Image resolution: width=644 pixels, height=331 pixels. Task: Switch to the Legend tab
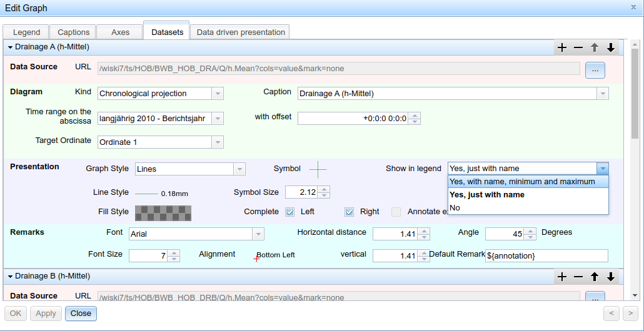click(26, 32)
